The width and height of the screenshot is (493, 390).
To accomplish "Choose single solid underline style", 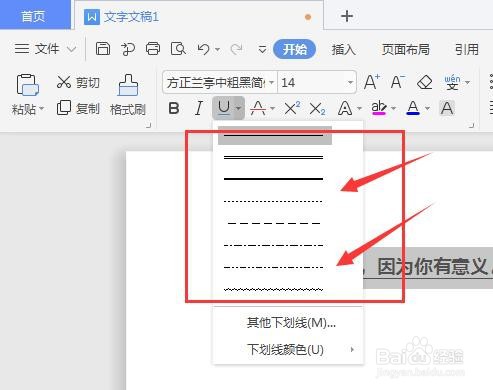I will pyautogui.click(x=275, y=135).
